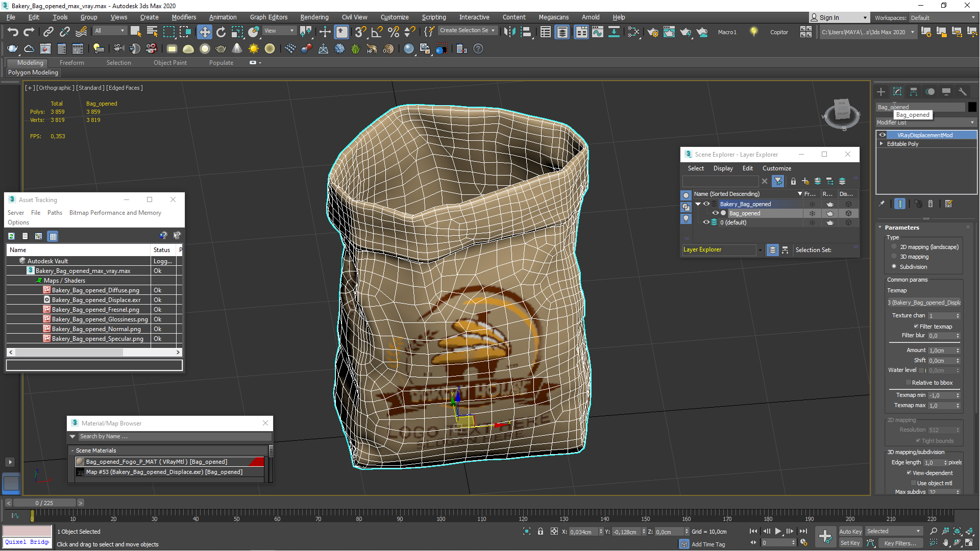The image size is (980, 551).
Task: Hide the Bakery_Bag_opened layer eye
Action: point(706,204)
